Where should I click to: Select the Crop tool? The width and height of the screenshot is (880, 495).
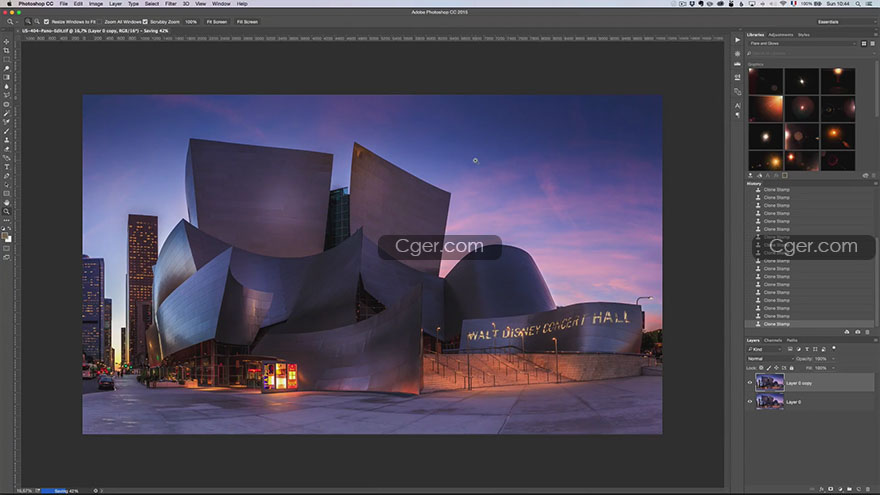pos(7,51)
